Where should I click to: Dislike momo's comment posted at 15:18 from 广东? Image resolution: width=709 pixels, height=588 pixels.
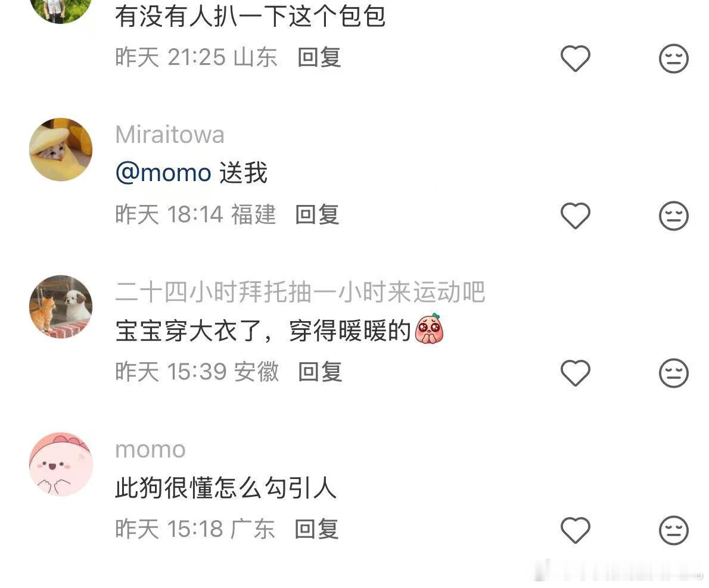coord(674,530)
